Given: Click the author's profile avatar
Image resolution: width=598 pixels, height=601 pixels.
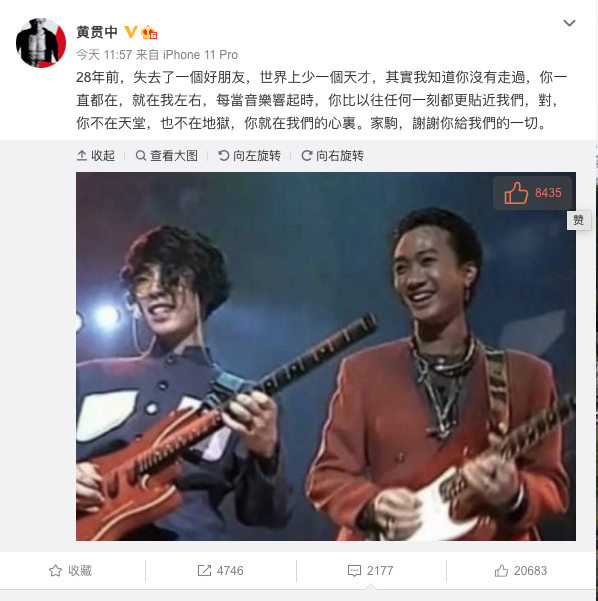Looking at the screenshot, I should [x=41, y=43].
